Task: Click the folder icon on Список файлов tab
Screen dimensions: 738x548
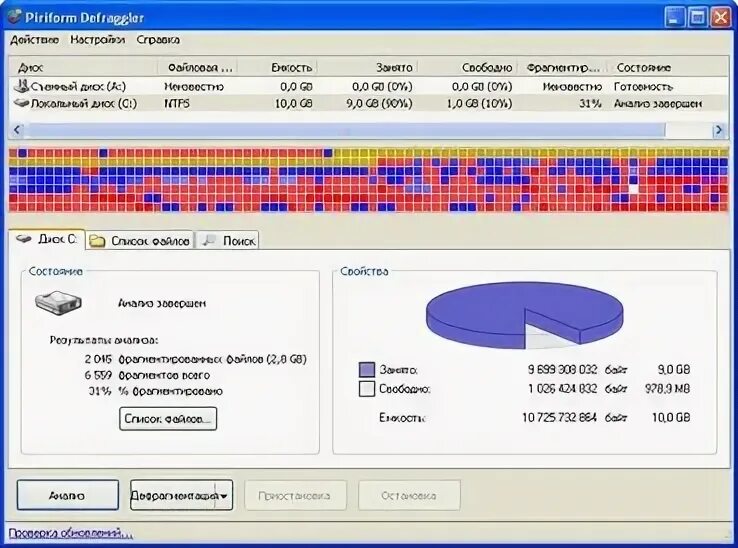Action: pyautogui.click(x=97, y=241)
